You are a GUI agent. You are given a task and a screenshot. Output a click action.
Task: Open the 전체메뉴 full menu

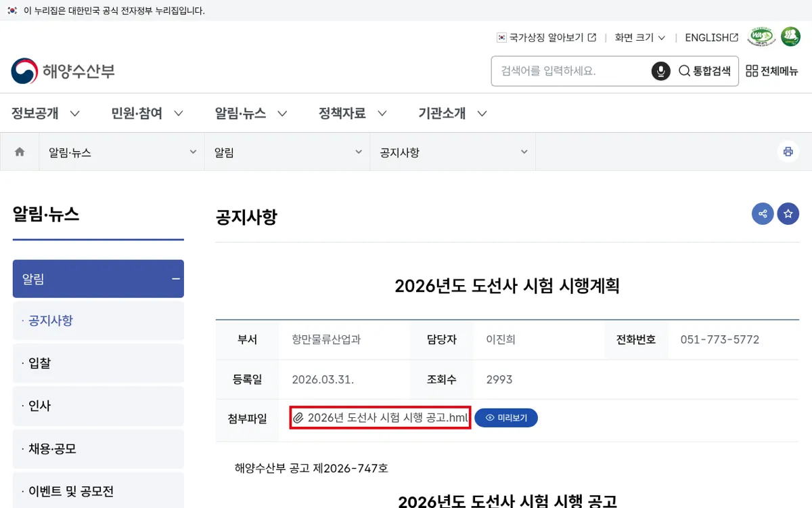(772, 71)
